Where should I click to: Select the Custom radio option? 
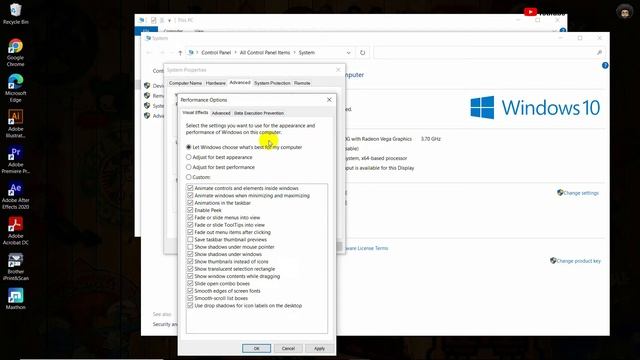pyautogui.click(x=188, y=177)
